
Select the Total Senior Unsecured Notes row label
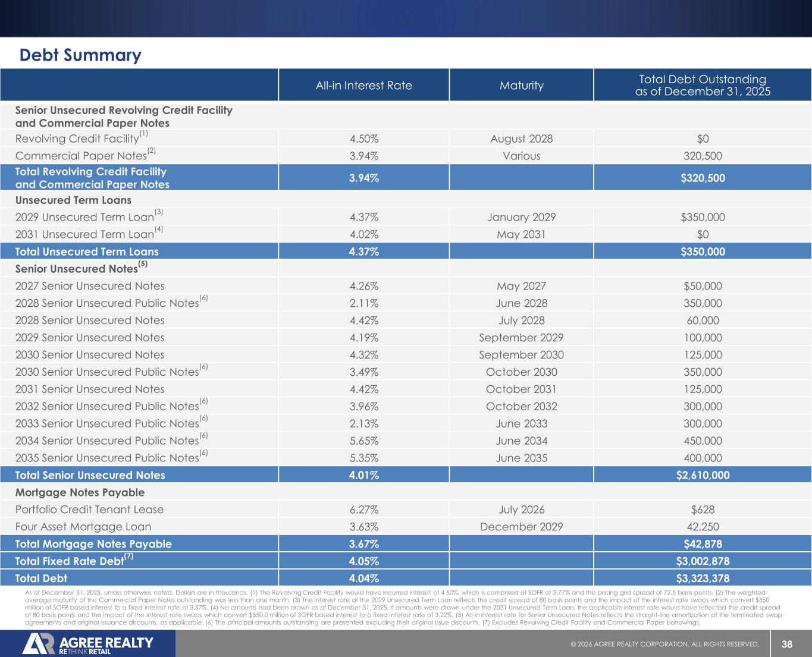(90, 475)
